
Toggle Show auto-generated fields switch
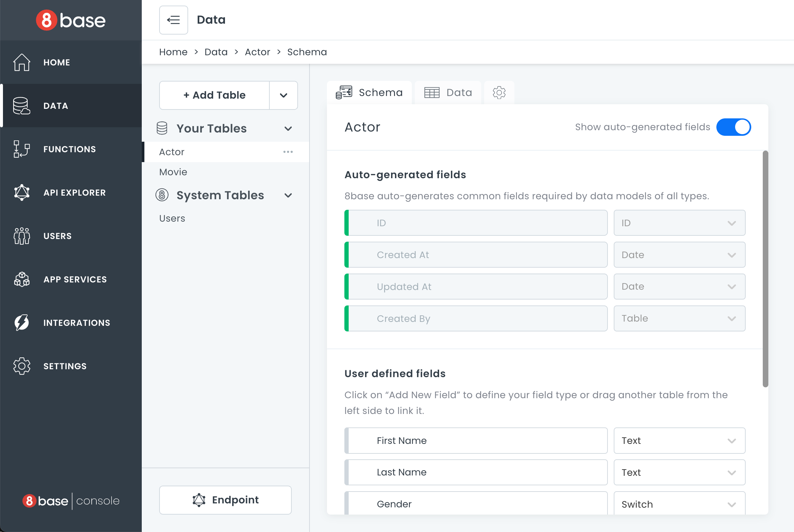[733, 127]
